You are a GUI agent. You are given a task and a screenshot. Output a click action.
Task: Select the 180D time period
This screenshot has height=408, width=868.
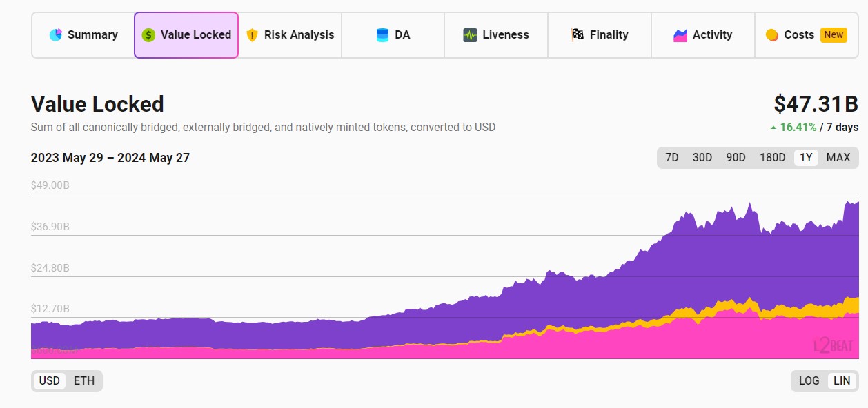pyautogui.click(x=772, y=157)
